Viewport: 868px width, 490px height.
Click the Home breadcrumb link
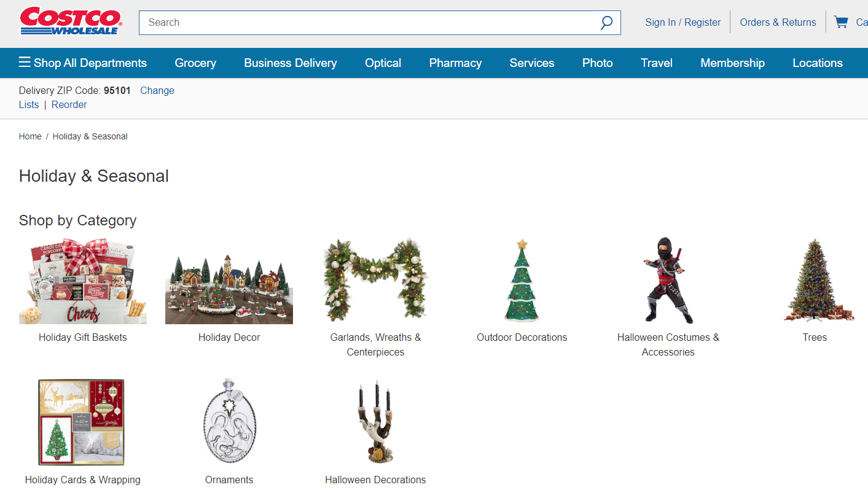pos(30,136)
